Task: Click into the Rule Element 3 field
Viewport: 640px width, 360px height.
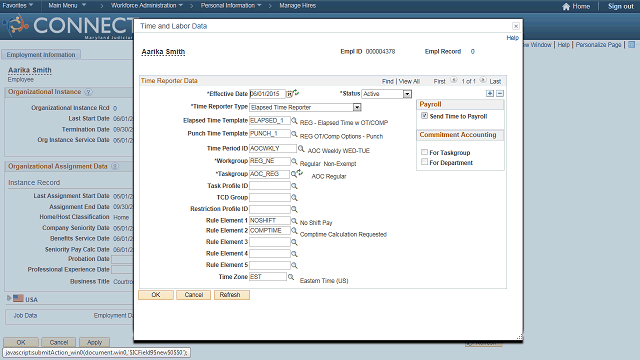Action: (269, 242)
